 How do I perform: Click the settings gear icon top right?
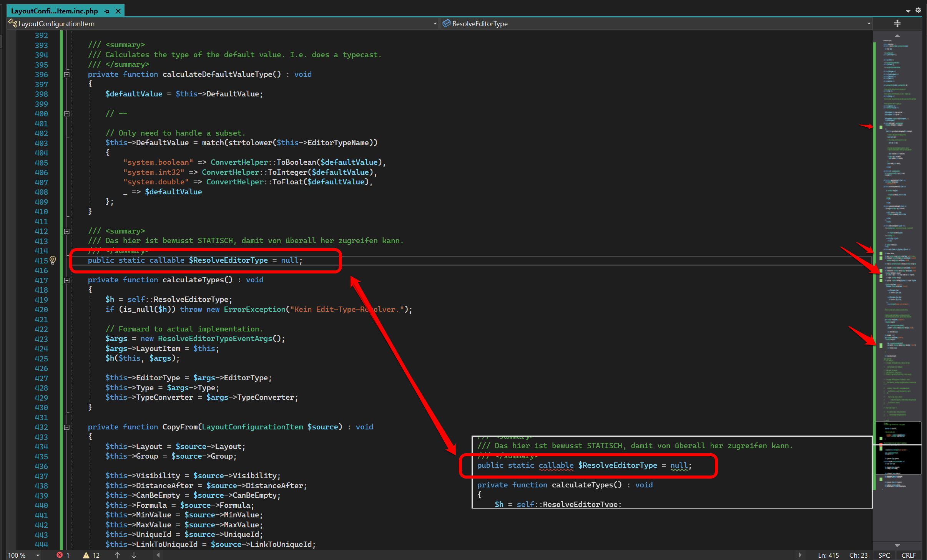pyautogui.click(x=918, y=10)
